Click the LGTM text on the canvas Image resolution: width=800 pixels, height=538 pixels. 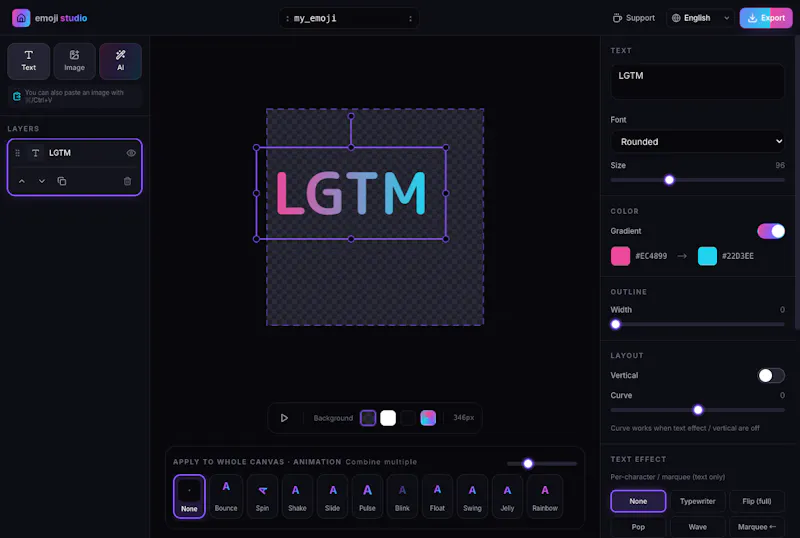click(x=351, y=193)
